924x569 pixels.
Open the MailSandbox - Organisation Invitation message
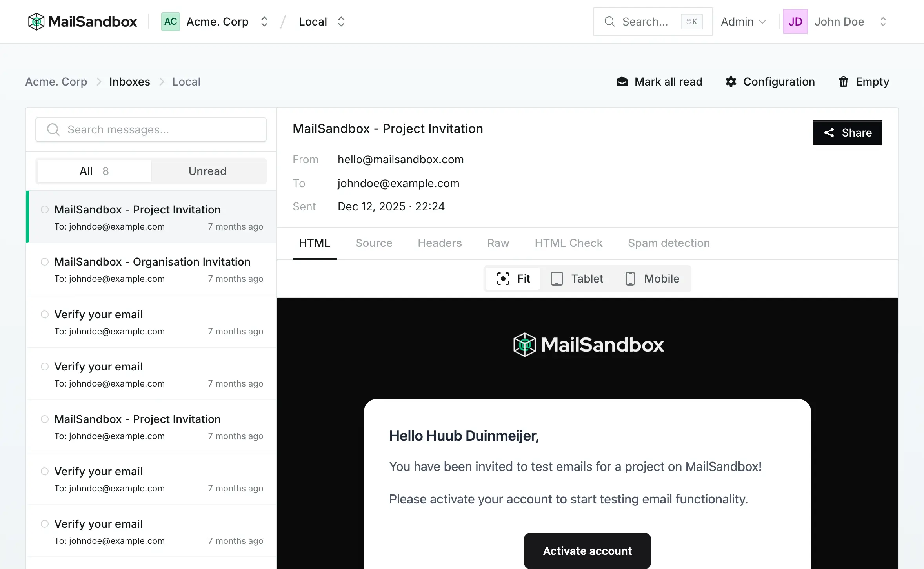click(x=151, y=269)
